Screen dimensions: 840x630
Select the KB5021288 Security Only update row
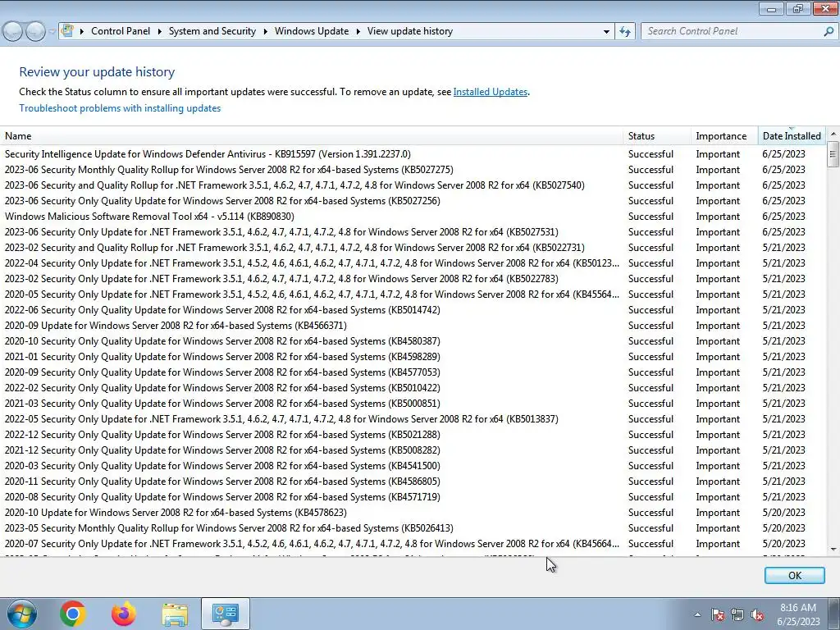(413, 435)
